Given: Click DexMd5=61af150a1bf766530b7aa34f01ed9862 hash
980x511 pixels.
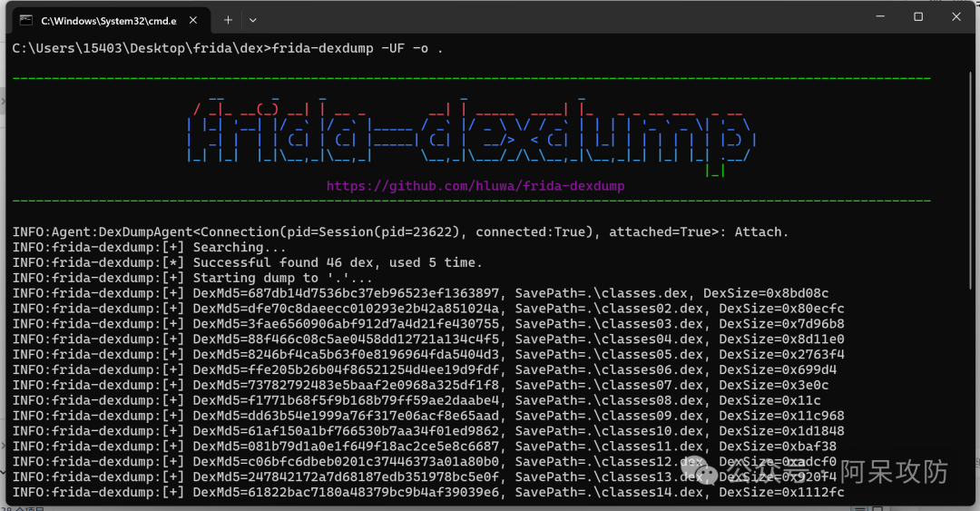Looking at the screenshot, I should click(346, 431).
